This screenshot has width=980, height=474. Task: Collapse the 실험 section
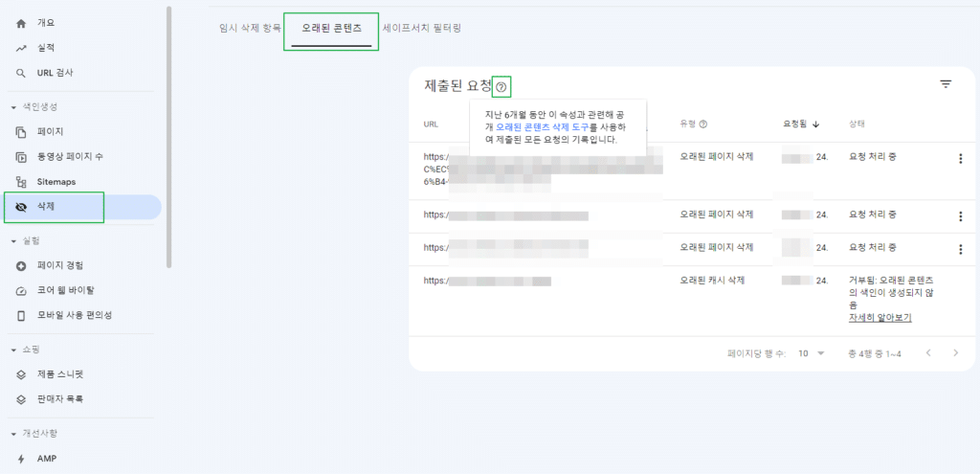coord(13,240)
